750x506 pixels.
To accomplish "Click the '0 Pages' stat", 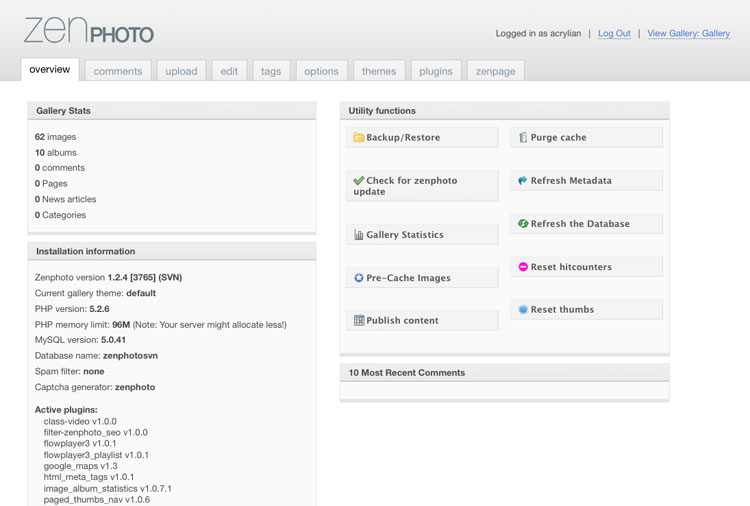I will (51, 184).
